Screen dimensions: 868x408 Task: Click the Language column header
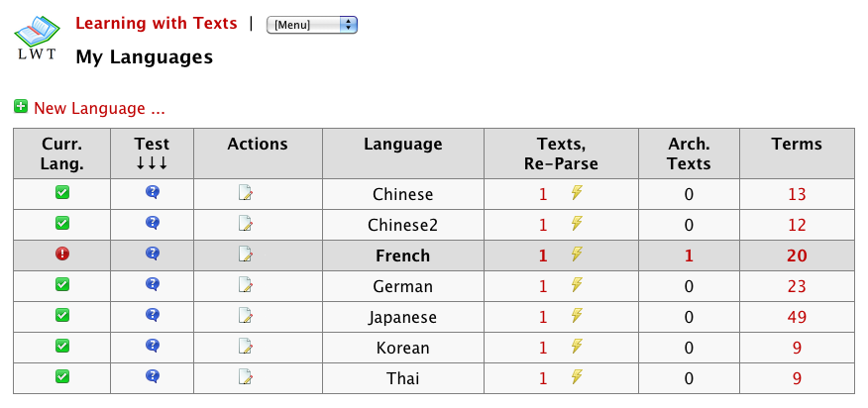(402, 145)
